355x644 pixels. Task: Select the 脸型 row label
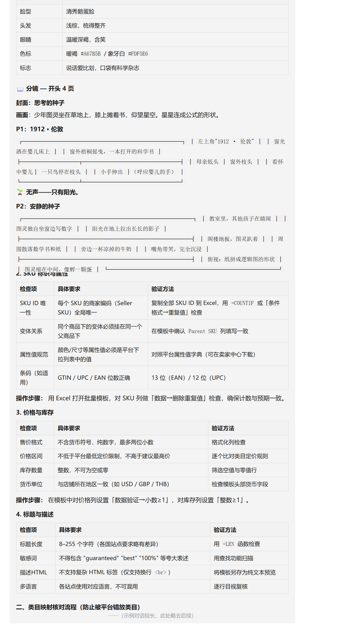coord(39,11)
